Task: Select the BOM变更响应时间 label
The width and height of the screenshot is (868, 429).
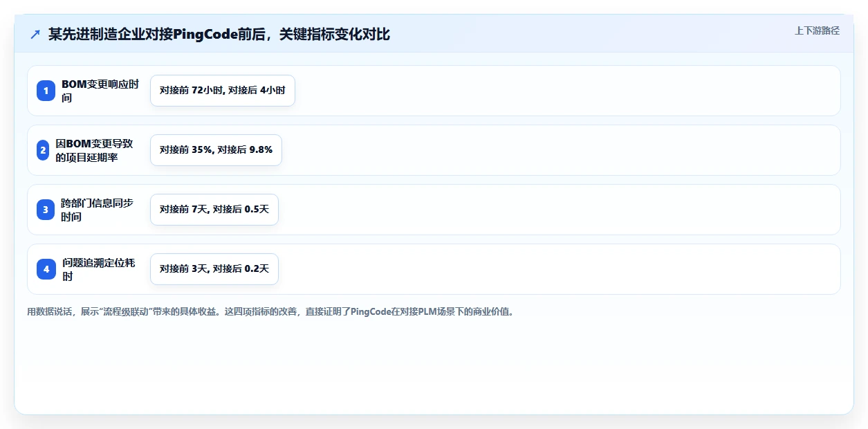Action: point(100,91)
